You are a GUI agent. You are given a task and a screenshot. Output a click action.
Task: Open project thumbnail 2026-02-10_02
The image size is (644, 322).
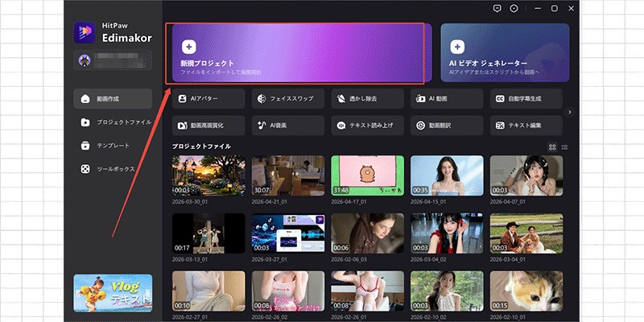coord(447,291)
